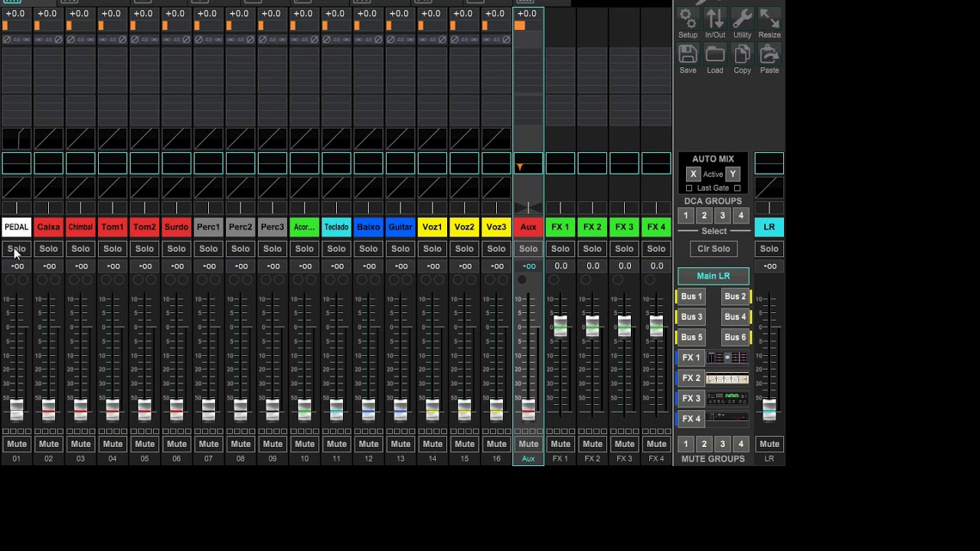Select DCA group 1
Screen dimensions: 980x551
click(x=686, y=216)
